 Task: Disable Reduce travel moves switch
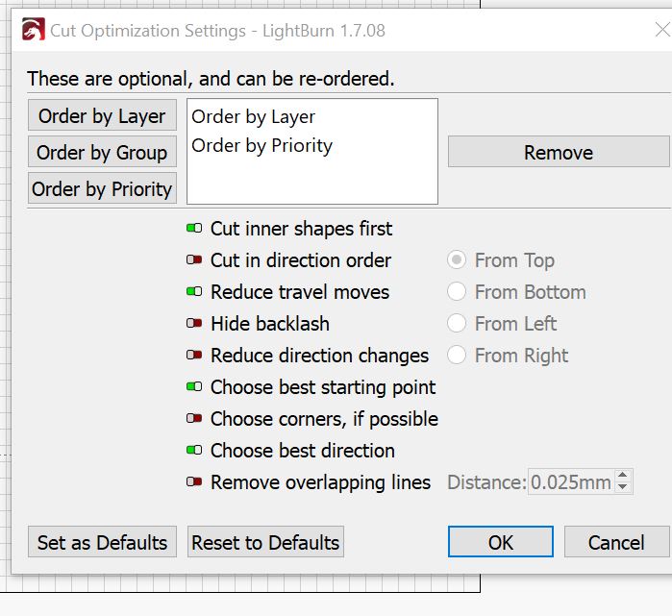coord(194,292)
